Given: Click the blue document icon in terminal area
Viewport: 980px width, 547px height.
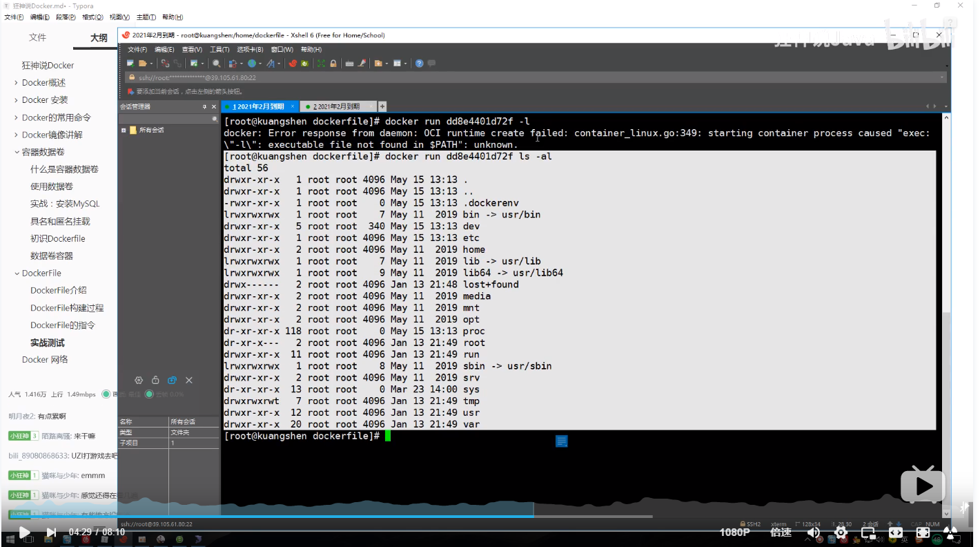Looking at the screenshot, I should tap(562, 441).
